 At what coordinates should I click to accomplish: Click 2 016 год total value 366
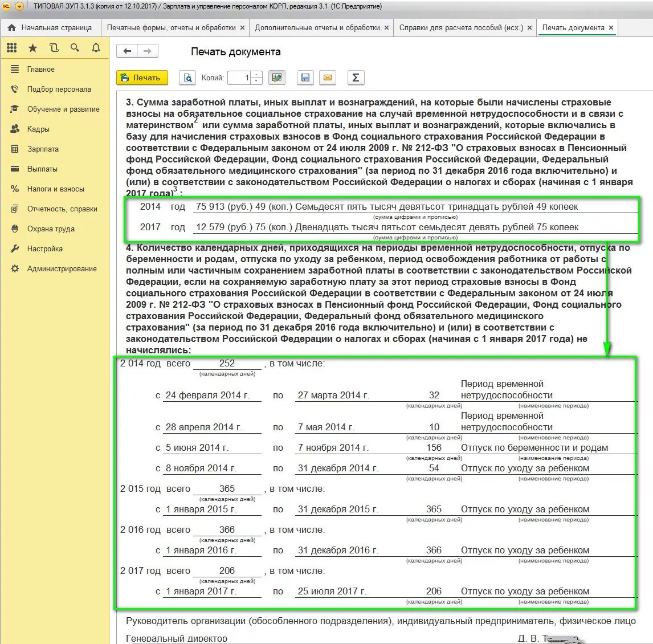pyautogui.click(x=227, y=530)
